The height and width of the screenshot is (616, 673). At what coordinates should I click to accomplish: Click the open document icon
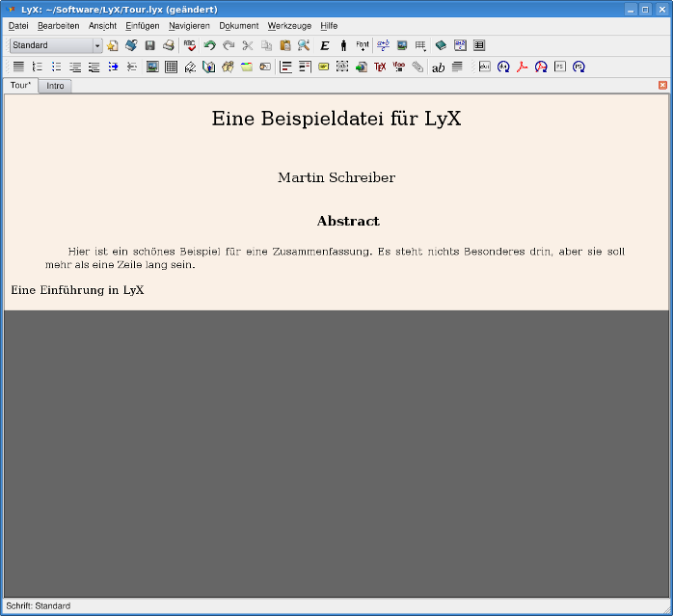point(131,45)
